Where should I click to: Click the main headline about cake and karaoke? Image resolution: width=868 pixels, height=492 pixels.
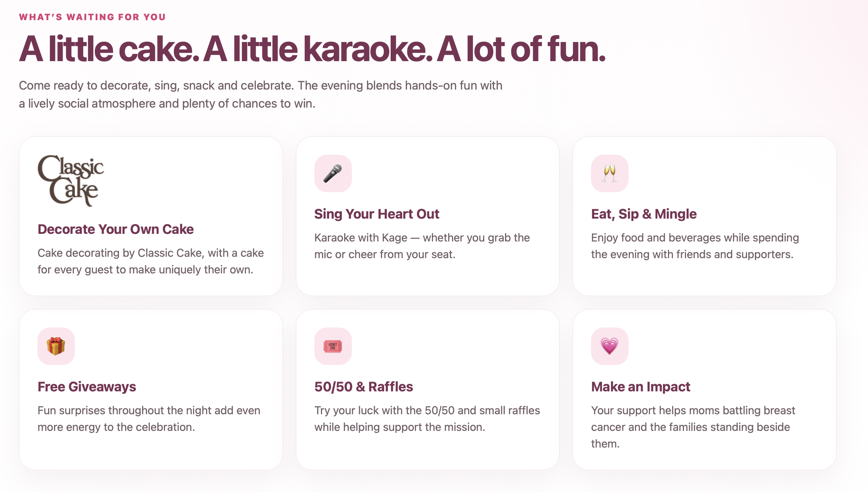click(312, 49)
